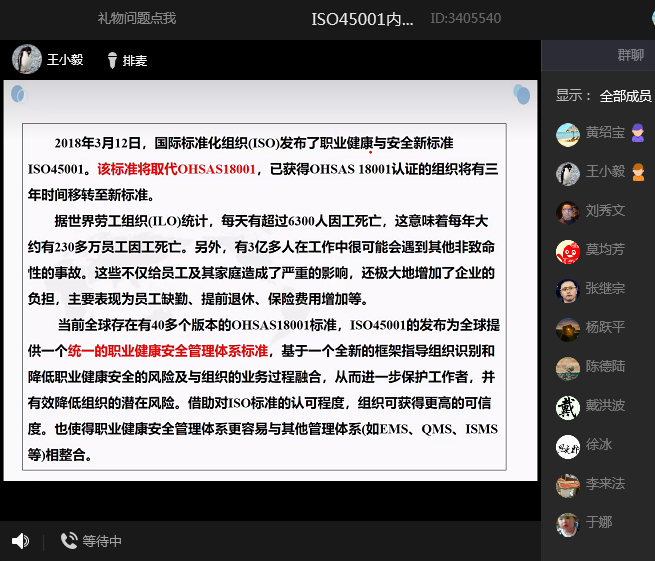
Task: Open 戴洪波's calligraphy avatar
Action: click(568, 408)
